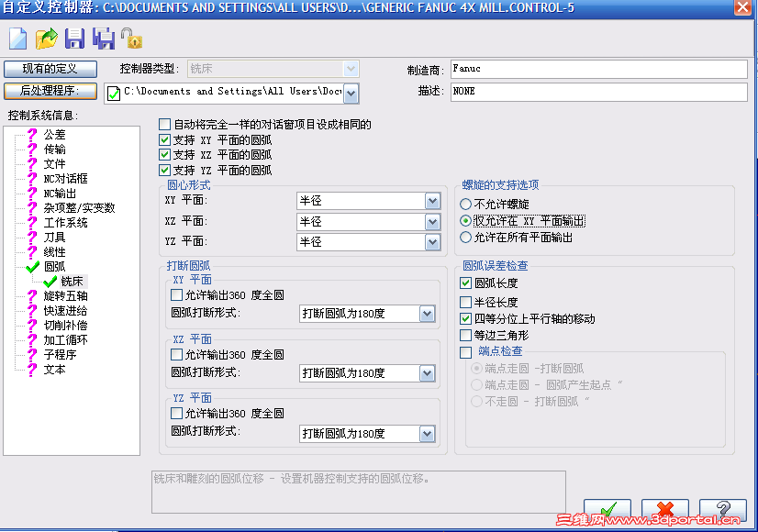The image size is (758, 532).
Task: Select 公差 in the tree
Action: click(x=54, y=134)
